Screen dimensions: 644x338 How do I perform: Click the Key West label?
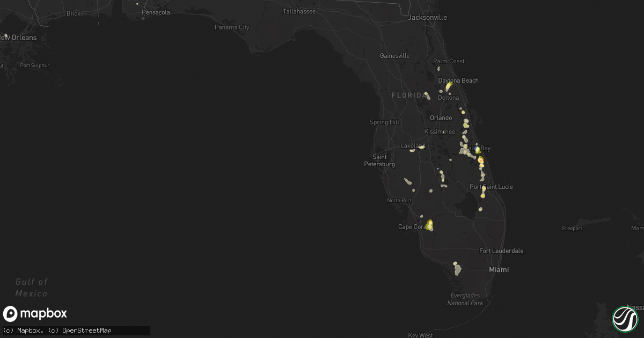(420, 335)
